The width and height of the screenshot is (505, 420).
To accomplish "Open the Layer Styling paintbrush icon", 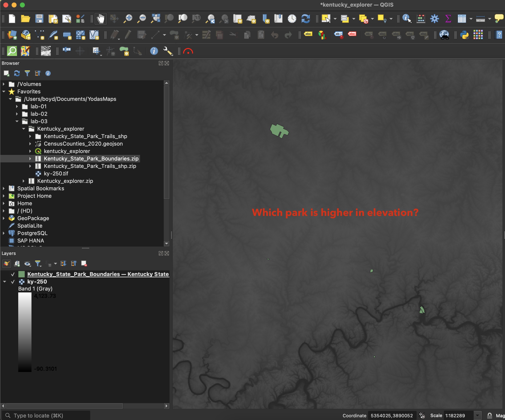I will [x=6, y=264].
